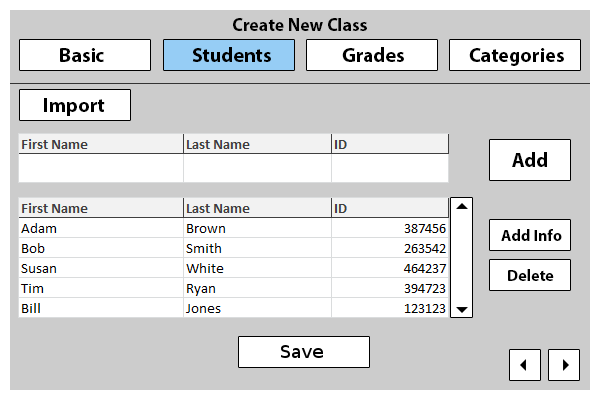Click the next page right arrow button

tap(564, 364)
